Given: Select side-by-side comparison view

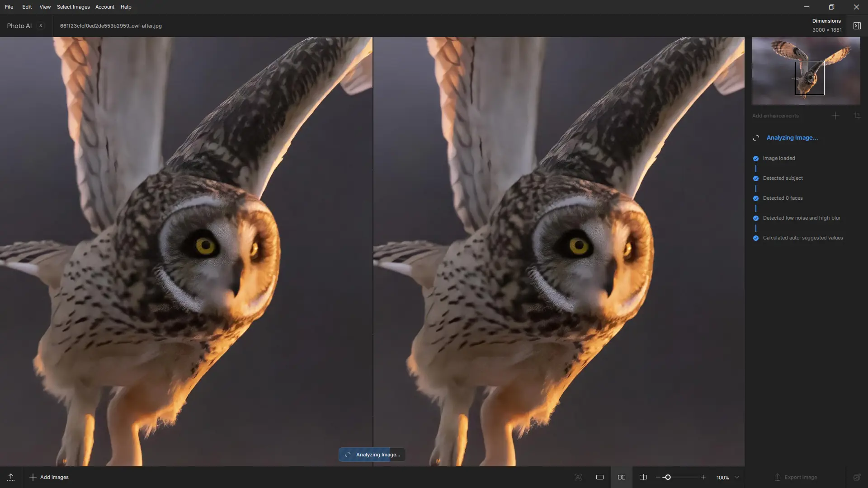Looking at the screenshot, I should click(x=622, y=477).
